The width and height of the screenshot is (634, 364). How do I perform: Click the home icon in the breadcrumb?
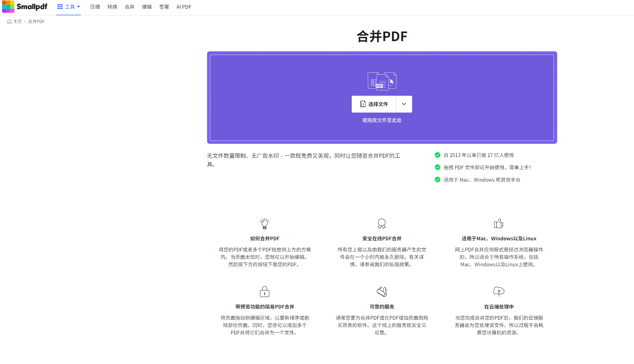9,22
